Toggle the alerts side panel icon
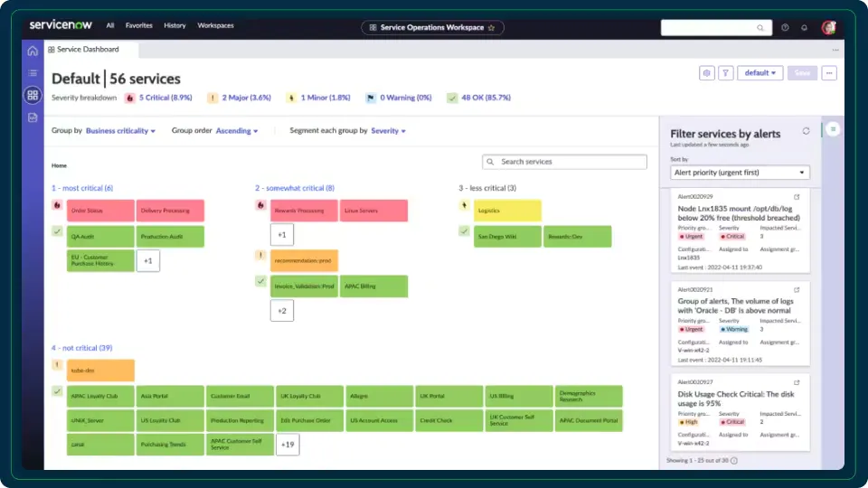 pyautogui.click(x=833, y=129)
